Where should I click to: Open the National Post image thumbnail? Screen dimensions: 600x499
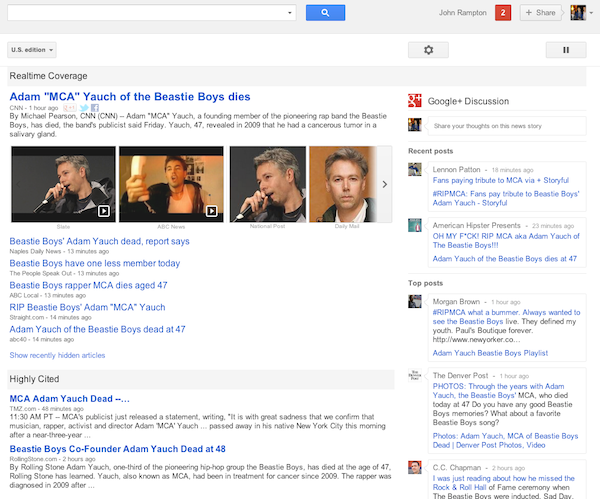267,184
